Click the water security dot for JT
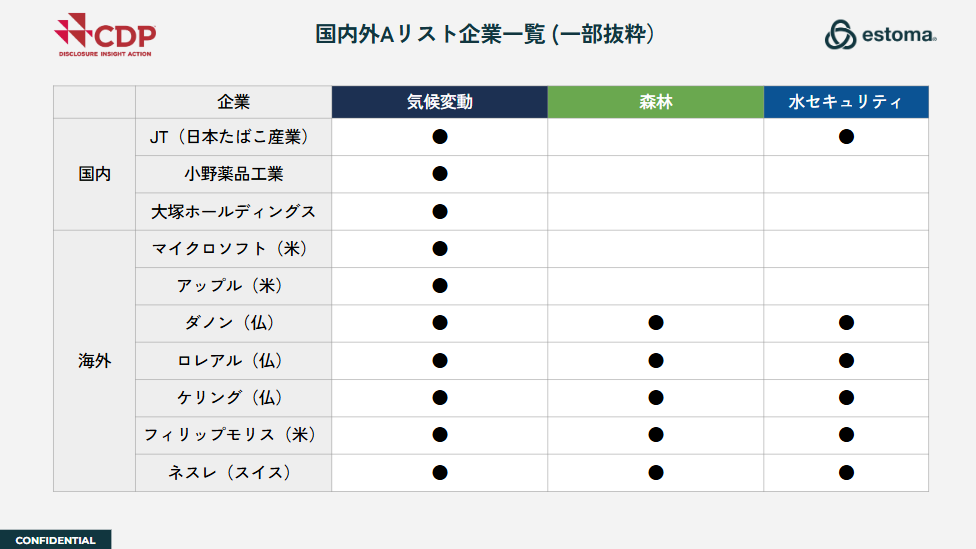The height and width of the screenshot is (549, 976). [846, 136]
